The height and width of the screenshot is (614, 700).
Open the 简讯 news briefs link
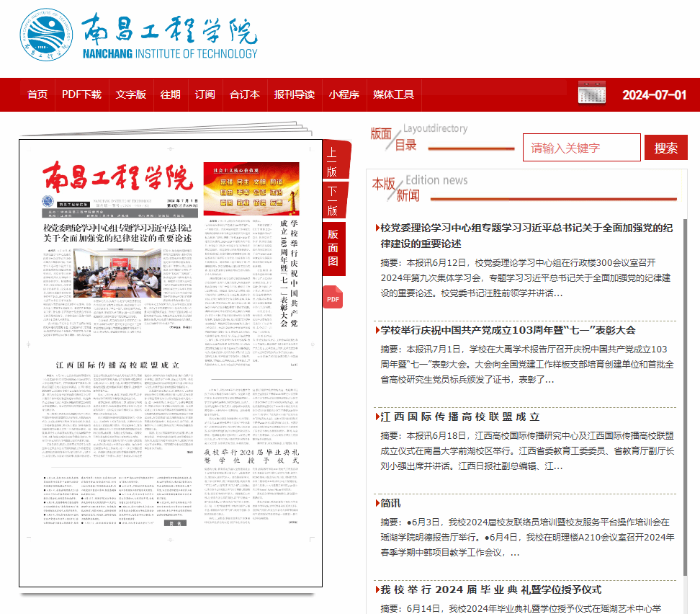click(390, 503)
